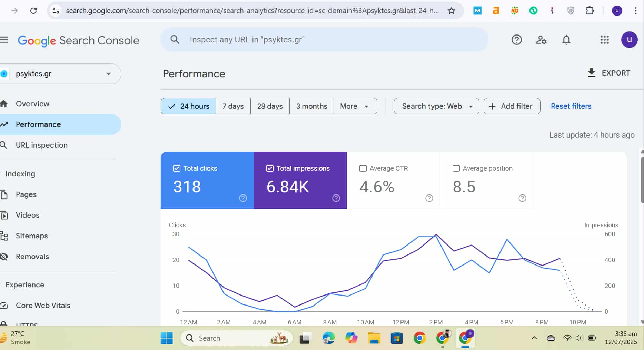644x350 pixels.
Task: Switch to the 7 days tab
Action: (x=233, y=106)
